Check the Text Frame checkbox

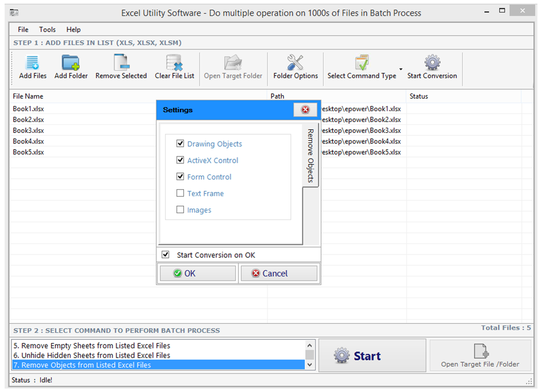(180, 193)
